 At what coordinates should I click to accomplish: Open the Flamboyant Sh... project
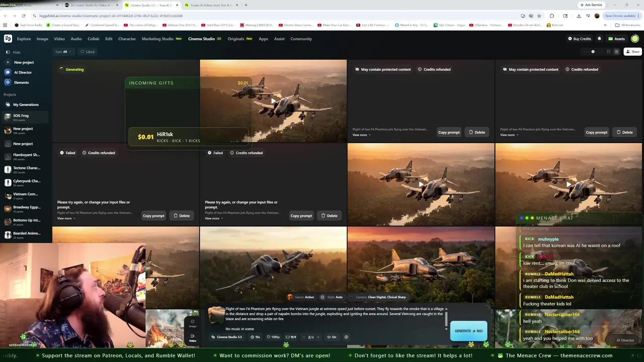pyautogui.click(x=25, y=156)
